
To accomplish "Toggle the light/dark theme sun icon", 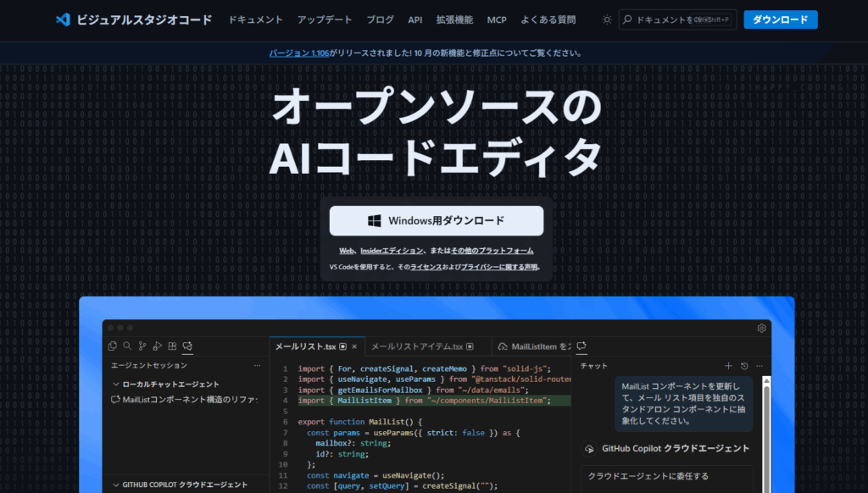I will (x=607, y=19).
